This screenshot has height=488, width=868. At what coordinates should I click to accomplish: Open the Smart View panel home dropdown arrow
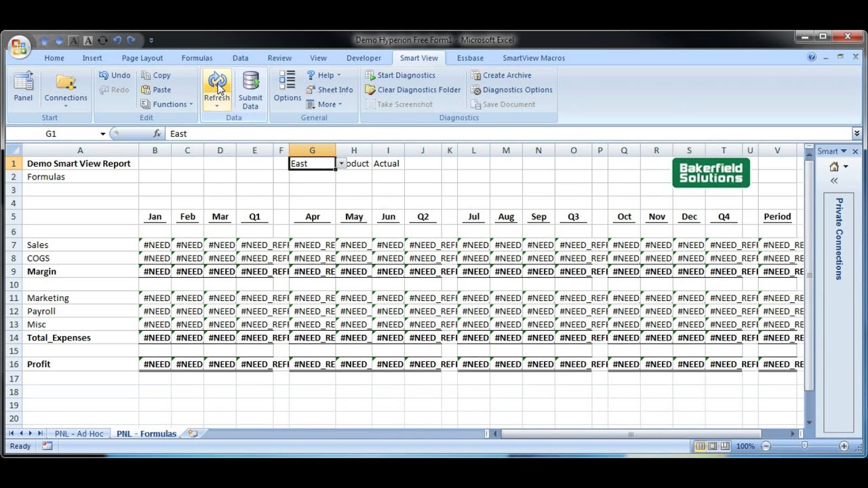[x=846, y=167]
